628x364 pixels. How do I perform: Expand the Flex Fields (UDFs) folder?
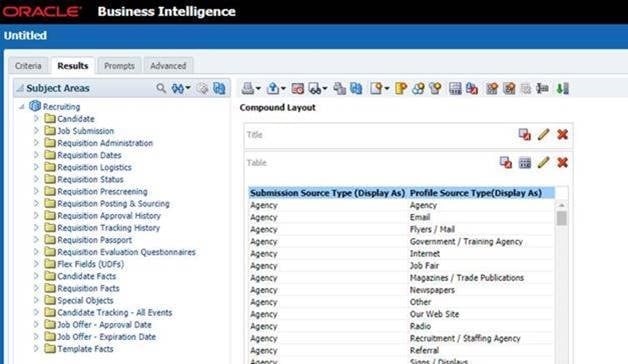coord(36,264)
